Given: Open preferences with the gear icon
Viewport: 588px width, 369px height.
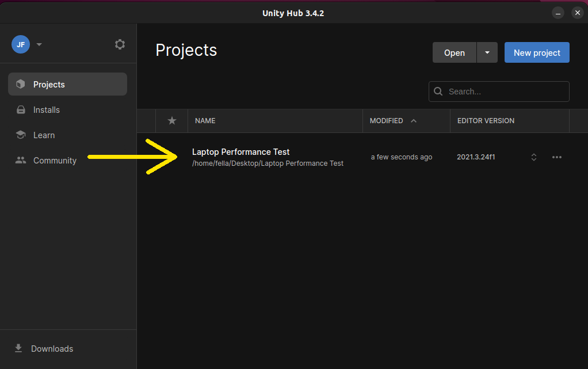Looking at the screenshot, I should (x=120, y=44).
